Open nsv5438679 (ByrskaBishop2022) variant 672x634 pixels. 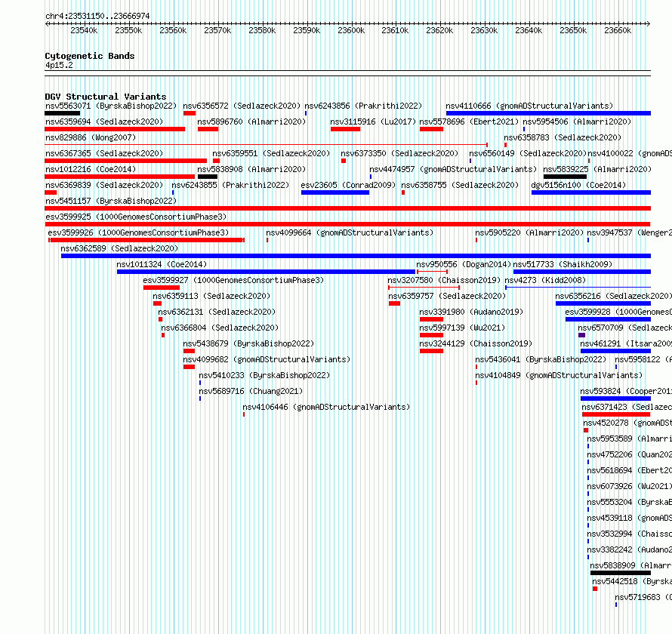coord(248,343)
